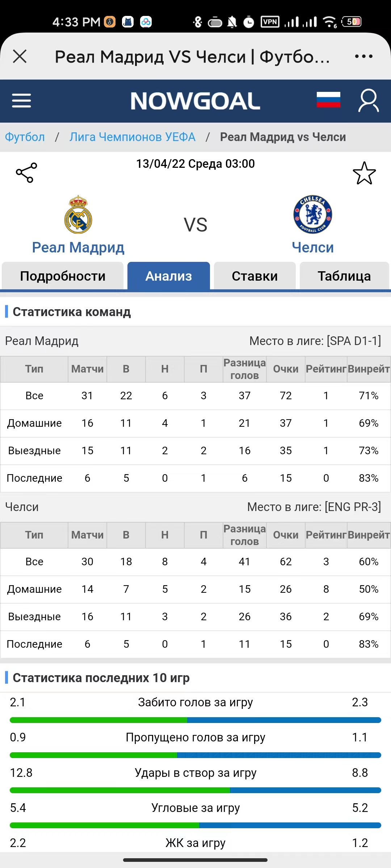
Task: Open the Ставки tab
Action: point(255,276)
